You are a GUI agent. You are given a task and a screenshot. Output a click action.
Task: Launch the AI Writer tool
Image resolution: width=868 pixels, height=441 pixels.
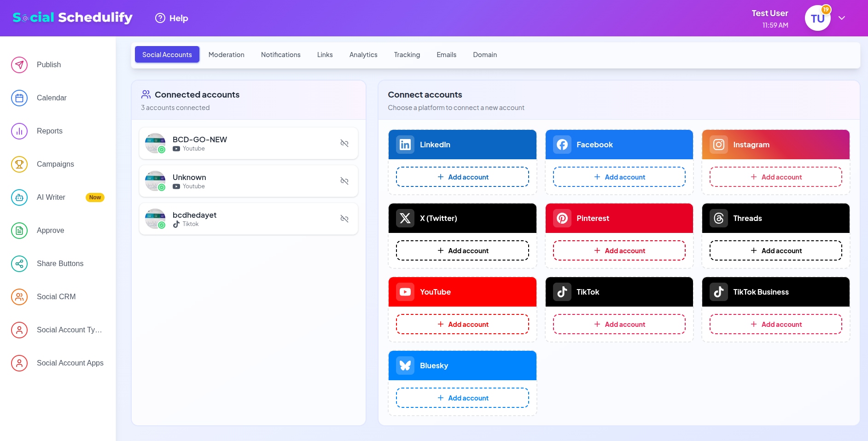click(x=19, y=197)
